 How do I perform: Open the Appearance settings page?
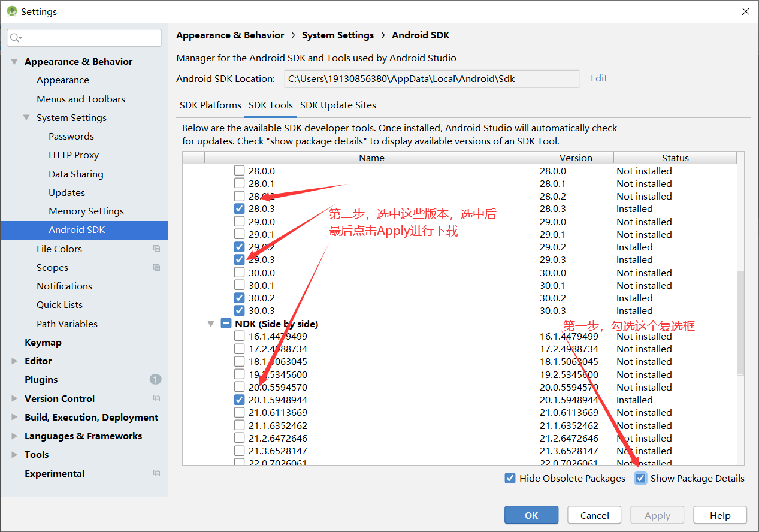click(62, 80)
